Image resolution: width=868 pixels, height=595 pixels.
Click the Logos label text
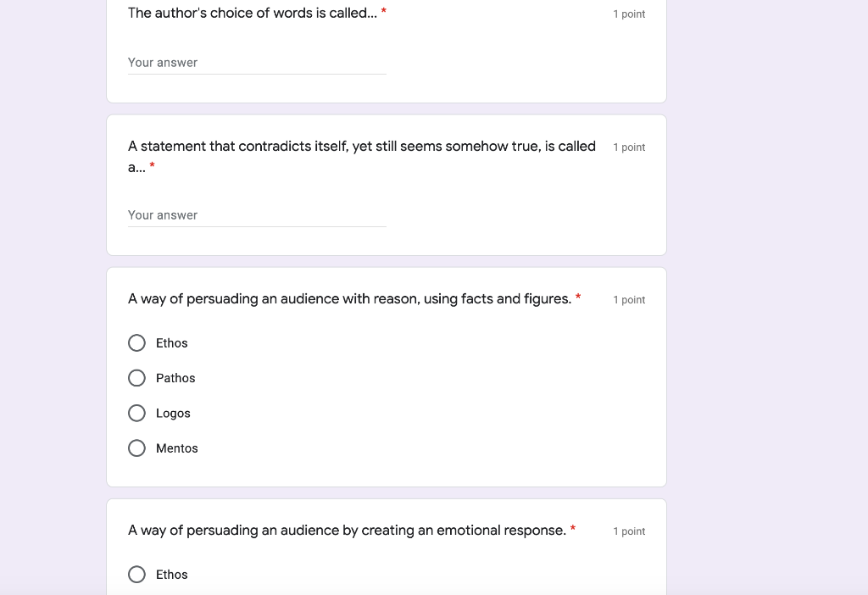(174, 413)
